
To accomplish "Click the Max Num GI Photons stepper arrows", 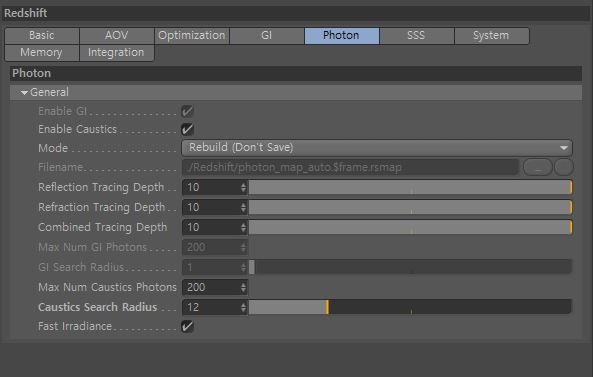I will [x=244, y=247].
